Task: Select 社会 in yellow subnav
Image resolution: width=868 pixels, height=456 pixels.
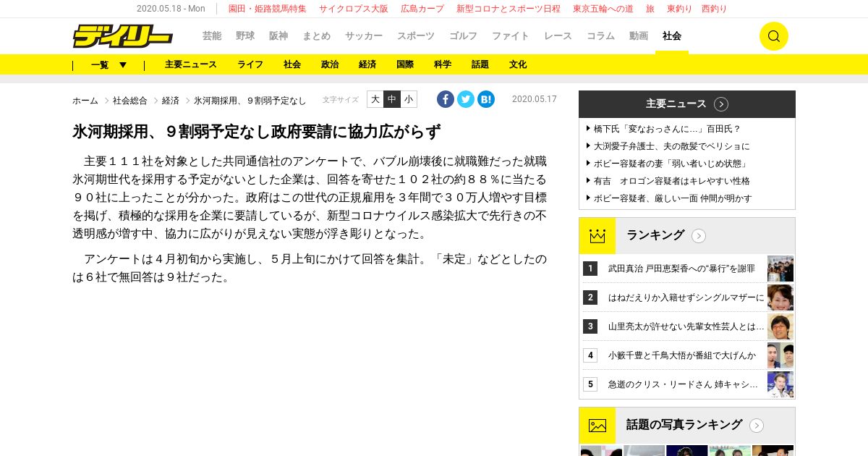Action: coord(292,64)
